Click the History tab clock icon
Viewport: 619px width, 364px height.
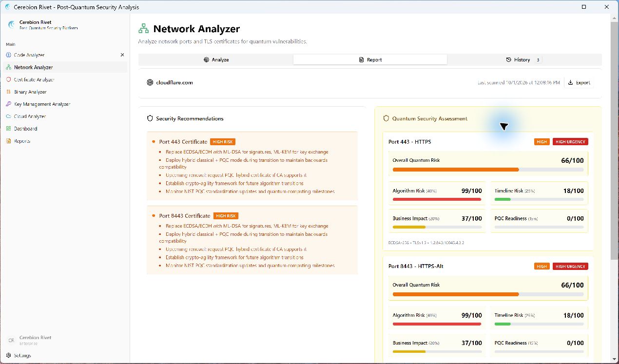coord(509,60)
